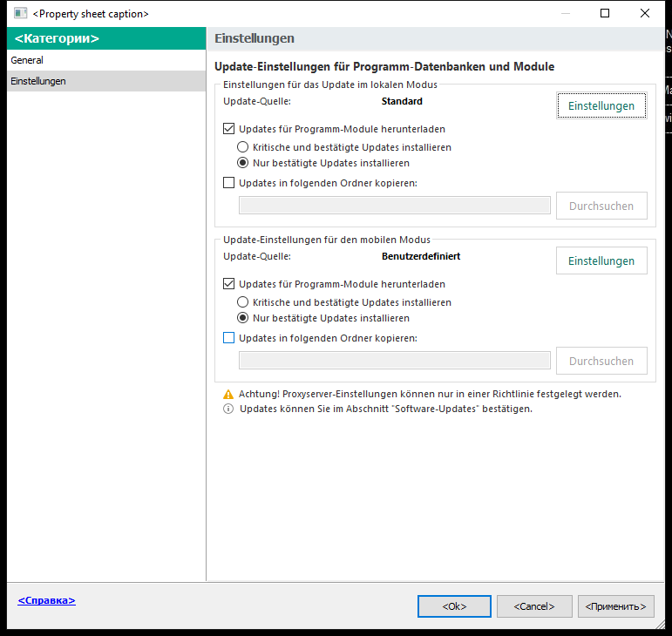Screen dimensions: 672x636
Task: Click Durchsuchen in mobile mode section
Action: click(x=601, y=361)
